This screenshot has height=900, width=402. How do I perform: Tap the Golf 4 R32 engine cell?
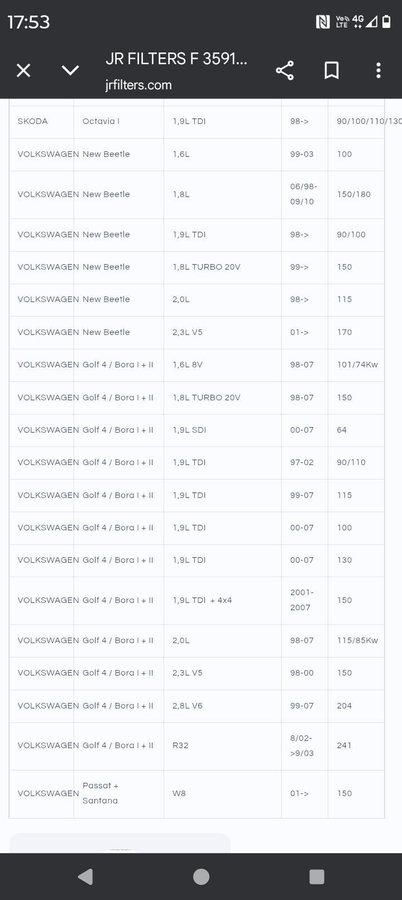(x=222, y=746)
